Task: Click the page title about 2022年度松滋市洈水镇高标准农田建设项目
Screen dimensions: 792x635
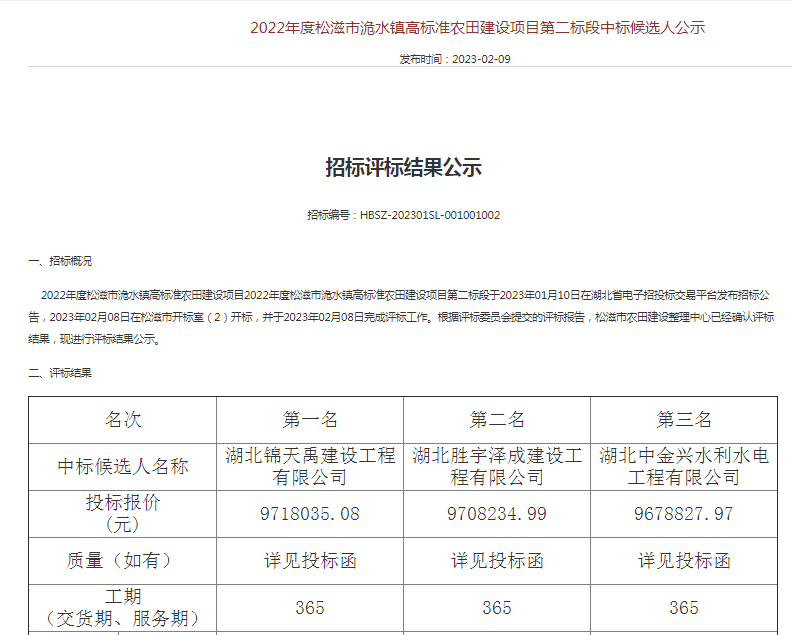Action: [477, 27]
